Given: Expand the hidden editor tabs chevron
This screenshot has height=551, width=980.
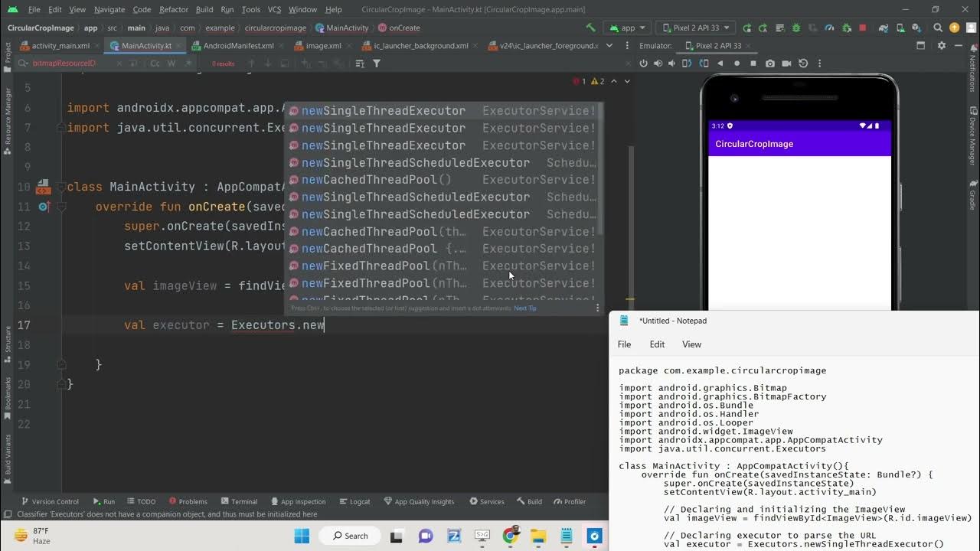Looking at the screenshot, I should point(609,46).
